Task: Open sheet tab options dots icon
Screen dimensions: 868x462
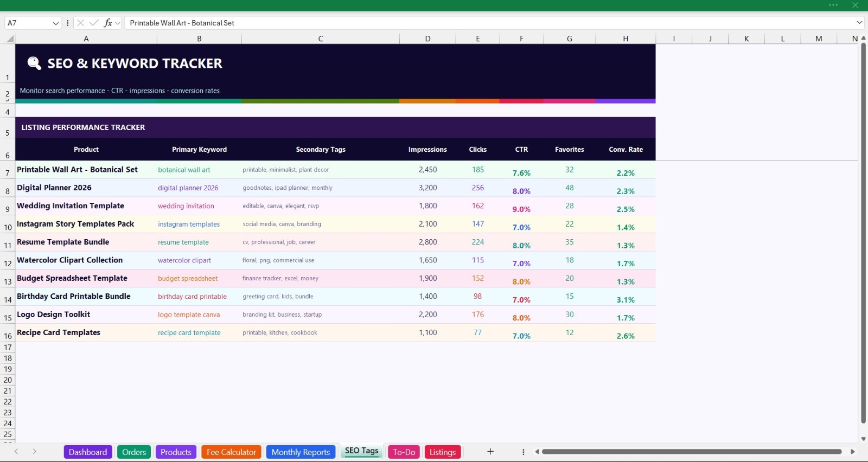Action: coord(523,452)
